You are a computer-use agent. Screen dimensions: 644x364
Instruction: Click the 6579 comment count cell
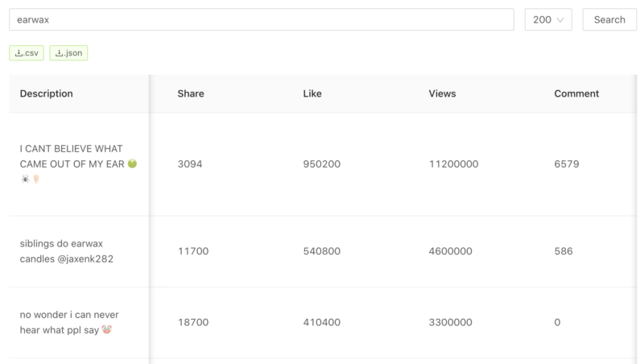tap(567, 164)
